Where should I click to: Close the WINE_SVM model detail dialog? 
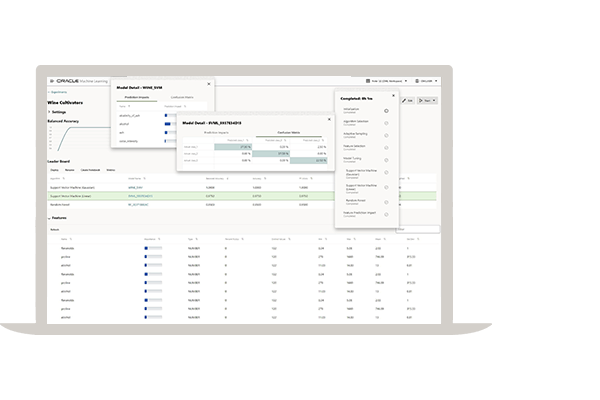coord(209,86)
